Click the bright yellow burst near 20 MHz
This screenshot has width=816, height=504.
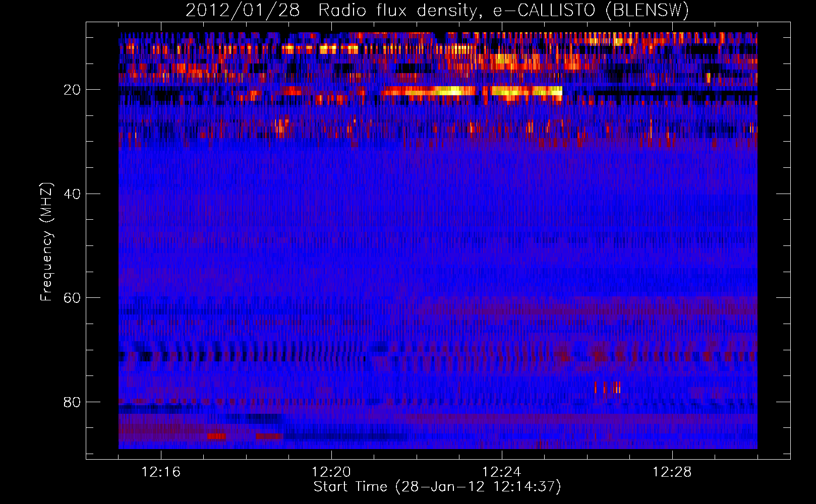pos(472,91)
